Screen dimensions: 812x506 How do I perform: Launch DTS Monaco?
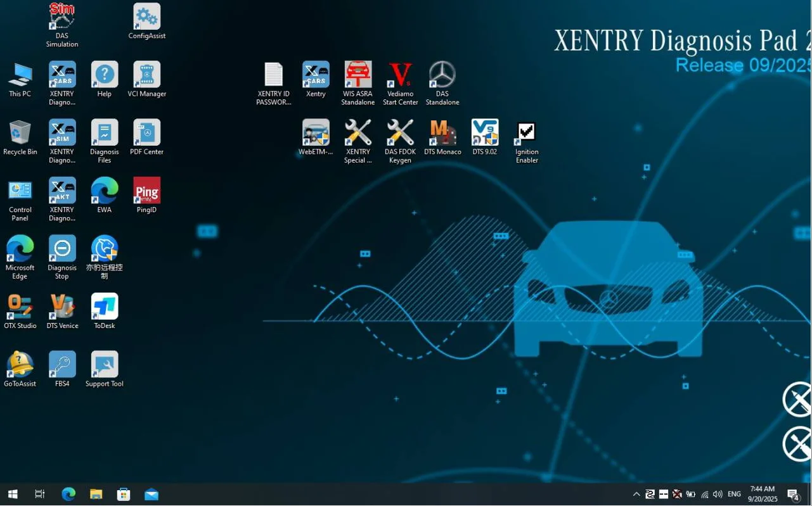pos(442,137)
